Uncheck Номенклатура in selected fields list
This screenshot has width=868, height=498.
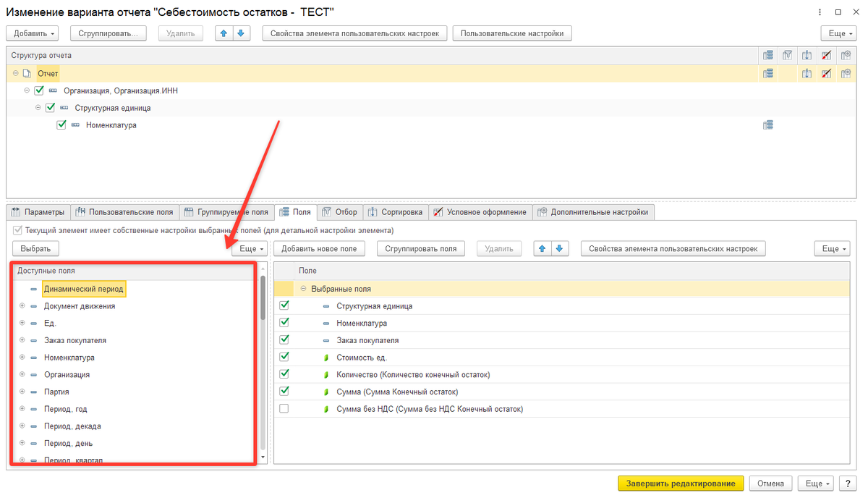(284, 323)
